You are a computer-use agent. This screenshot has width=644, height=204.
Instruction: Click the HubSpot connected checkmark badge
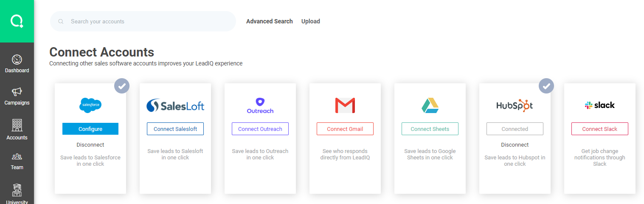546,86
